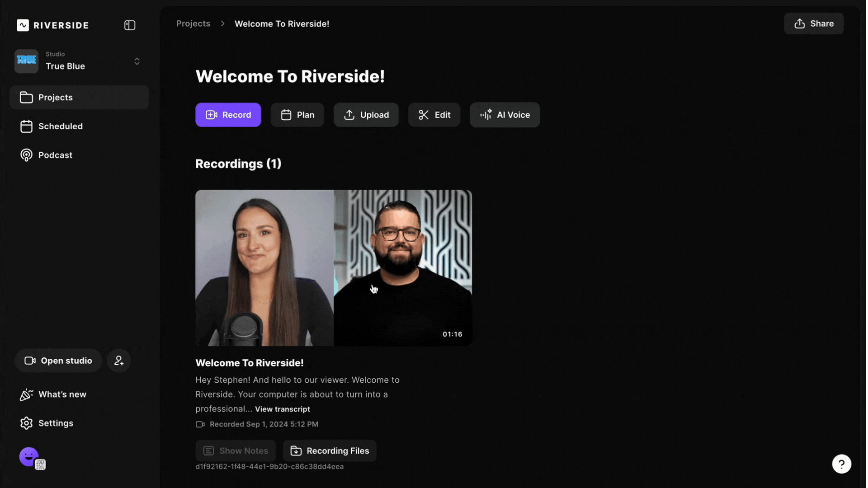Click Welcome To Riverside! breadcrumb text
The width and height of the screenshot is (868, 488).
click(282, 23)
